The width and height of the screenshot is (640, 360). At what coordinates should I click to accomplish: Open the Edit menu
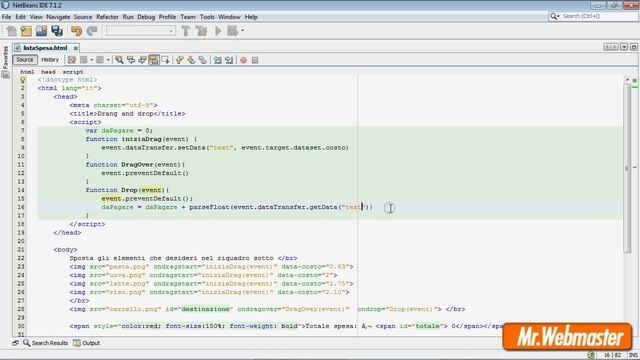click(x=20, y=17)
